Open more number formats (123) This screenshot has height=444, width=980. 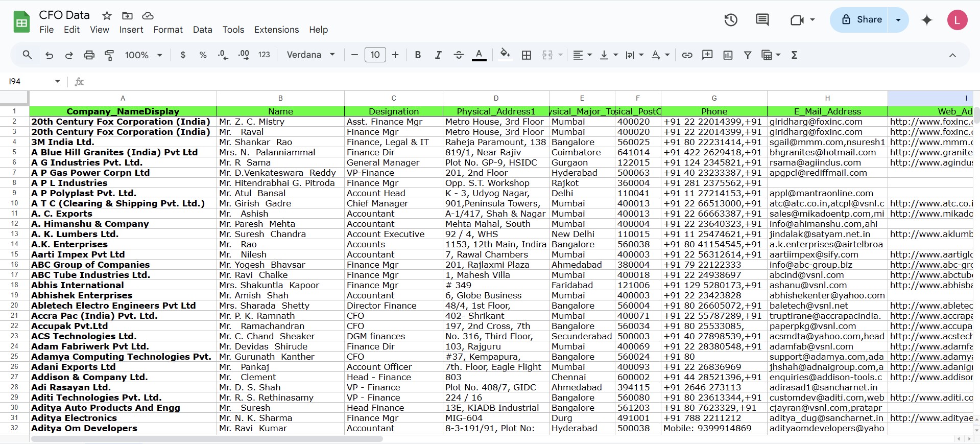coord(264,55)
